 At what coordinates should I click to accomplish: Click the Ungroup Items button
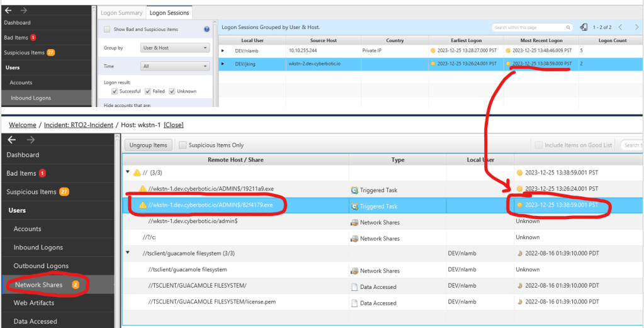[148, 145]
